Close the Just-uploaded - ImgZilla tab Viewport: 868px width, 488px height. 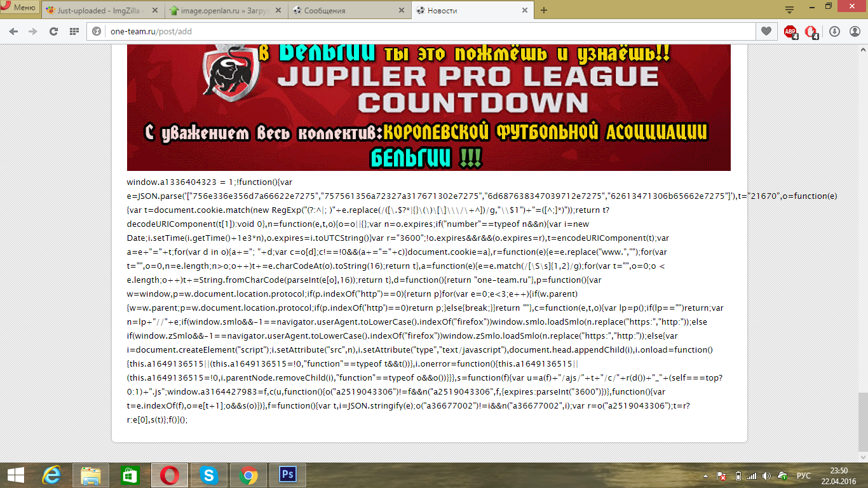click(154, 10)
